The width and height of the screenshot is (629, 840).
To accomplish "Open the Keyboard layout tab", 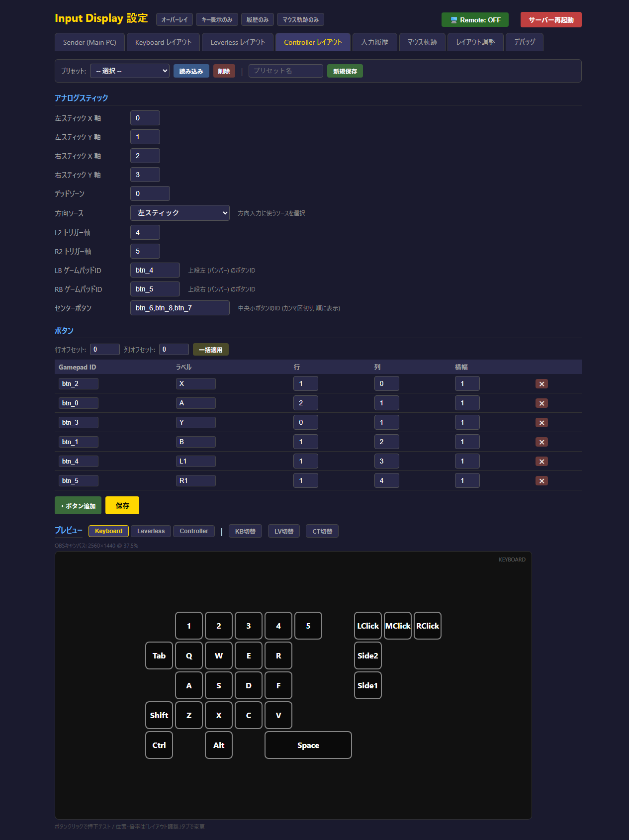I will 163,42.
